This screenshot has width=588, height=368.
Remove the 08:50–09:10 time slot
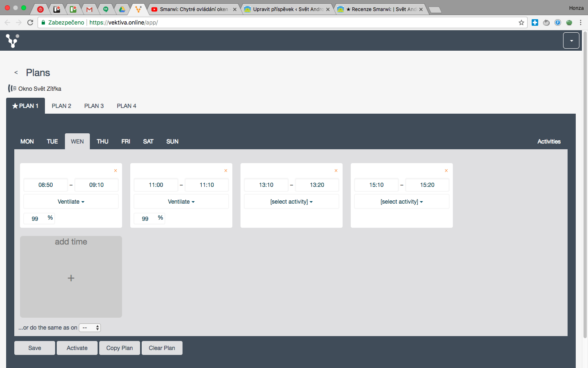coord(116,171)
